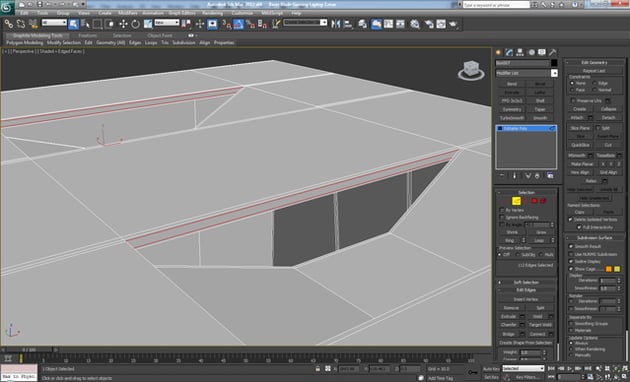
Task: Click the Configure Modifier Sets icon
Action: pyautogui.click(x=550, y=176)
